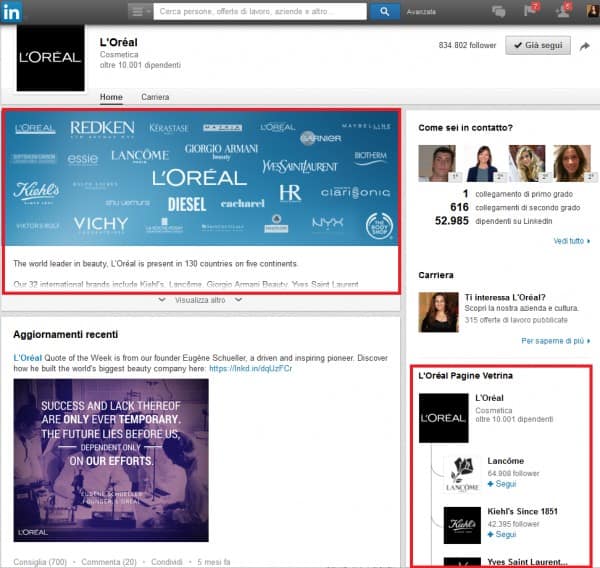Image resolution: width=600 pixels, height=568 pixels.
Task: Click Consiglia (700) on the update
Action: (x=40, y=562)
